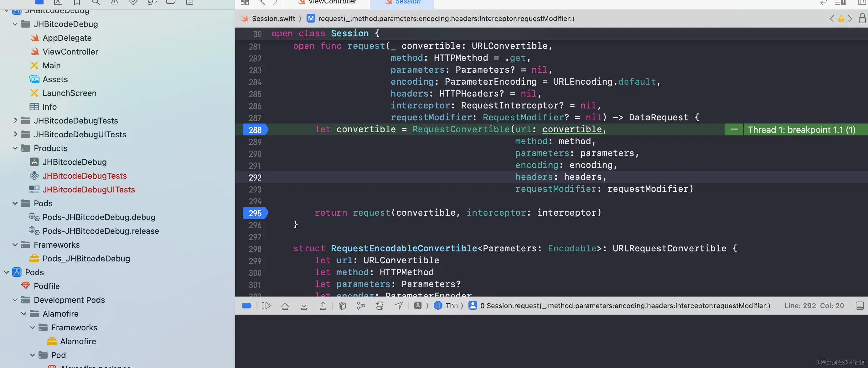Viewport: 868px width, 368px height.
Task: Go to previous issue with left chevron
Action: pos(832,18)
